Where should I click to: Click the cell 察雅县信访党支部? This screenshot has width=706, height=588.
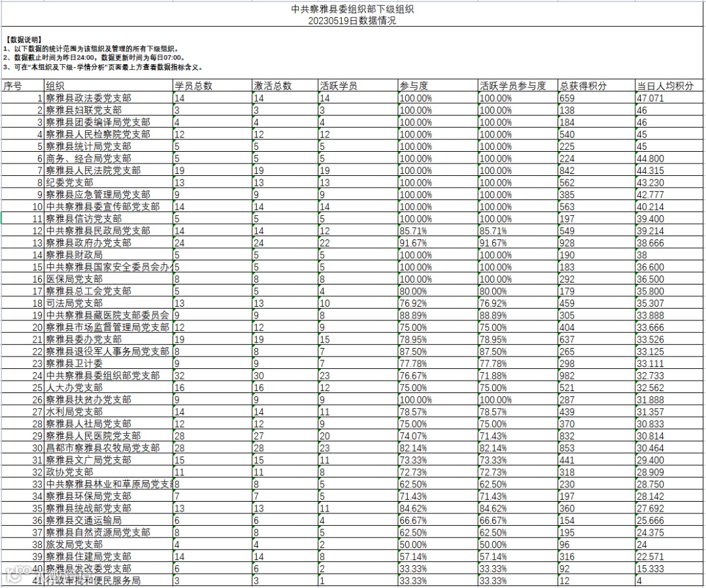(x=109, y=218)
